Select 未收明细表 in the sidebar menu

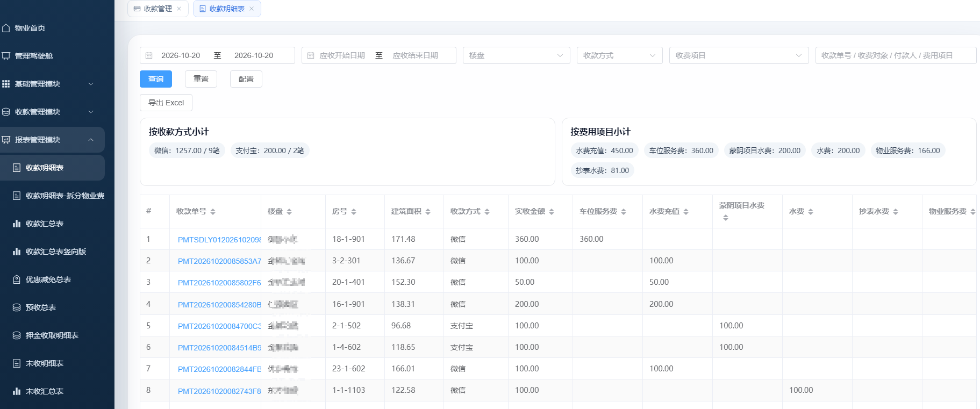click(x=52, y=363)
